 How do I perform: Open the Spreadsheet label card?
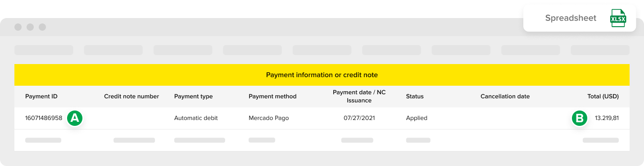coord(580,18)
